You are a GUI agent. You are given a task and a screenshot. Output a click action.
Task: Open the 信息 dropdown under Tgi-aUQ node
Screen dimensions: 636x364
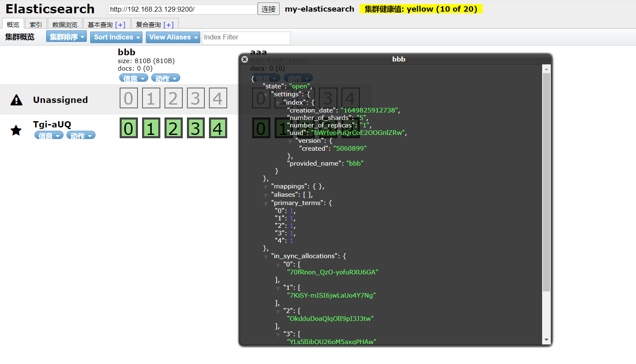(x=49, y=135)
